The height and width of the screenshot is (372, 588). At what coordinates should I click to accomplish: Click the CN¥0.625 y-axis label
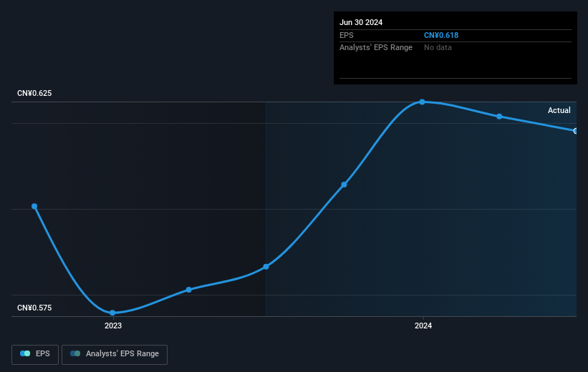point(34,93)
